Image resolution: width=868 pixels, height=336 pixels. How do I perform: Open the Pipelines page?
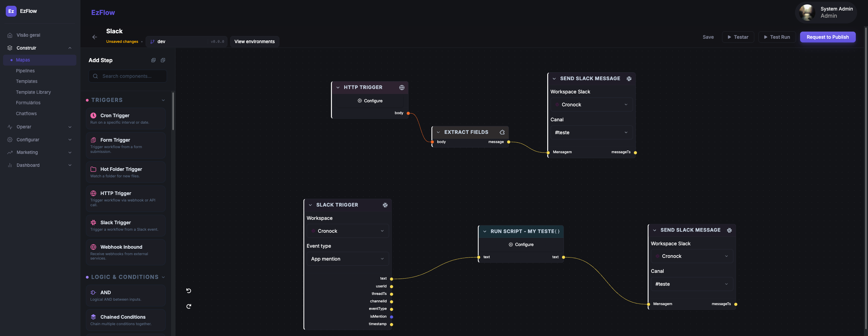click(x=25, y=71)
